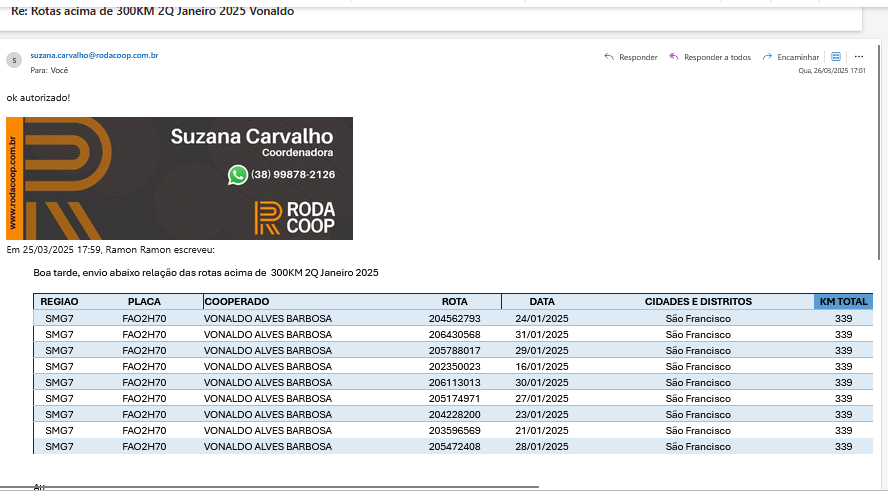Click the date 29/01/2025 cell
Image resolution: width=888 pixels, height=491 pixels.
pyautogui.click(x=542, y=351)
